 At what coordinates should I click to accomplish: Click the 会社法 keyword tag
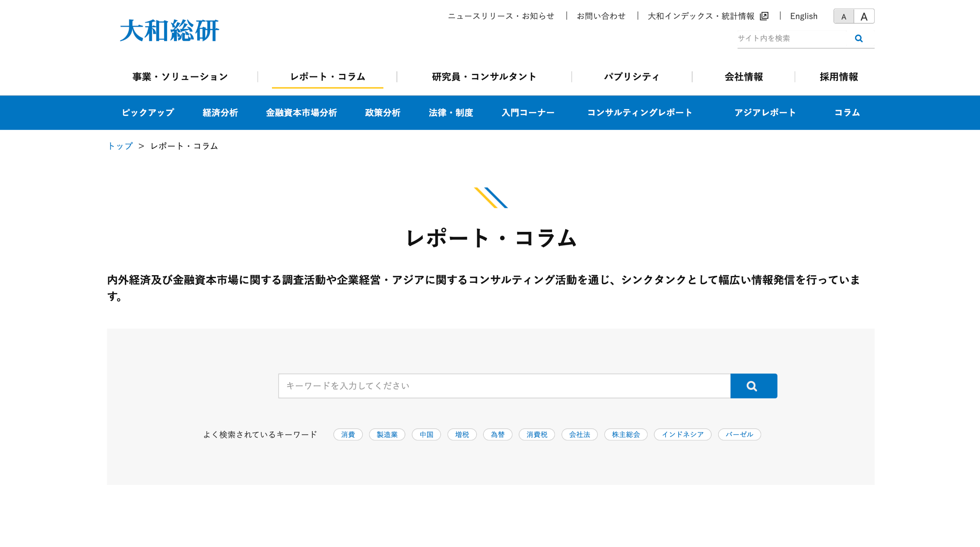(579, 434)
